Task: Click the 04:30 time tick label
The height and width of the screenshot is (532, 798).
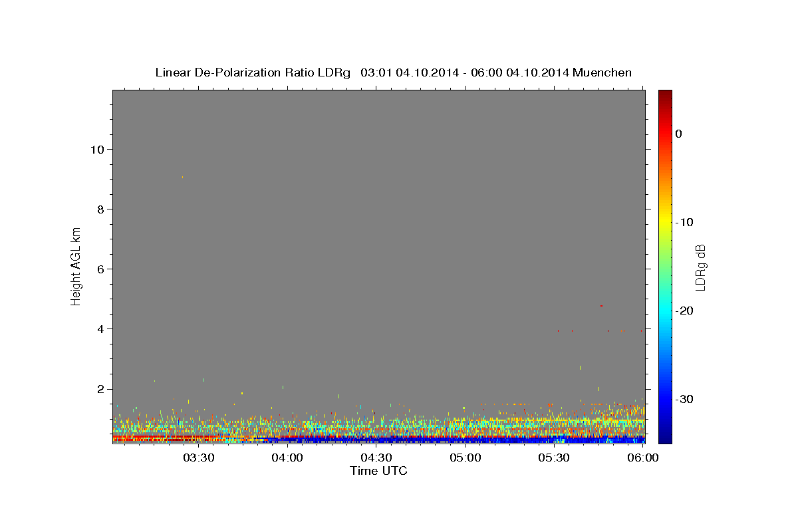Action: point(376,458)
